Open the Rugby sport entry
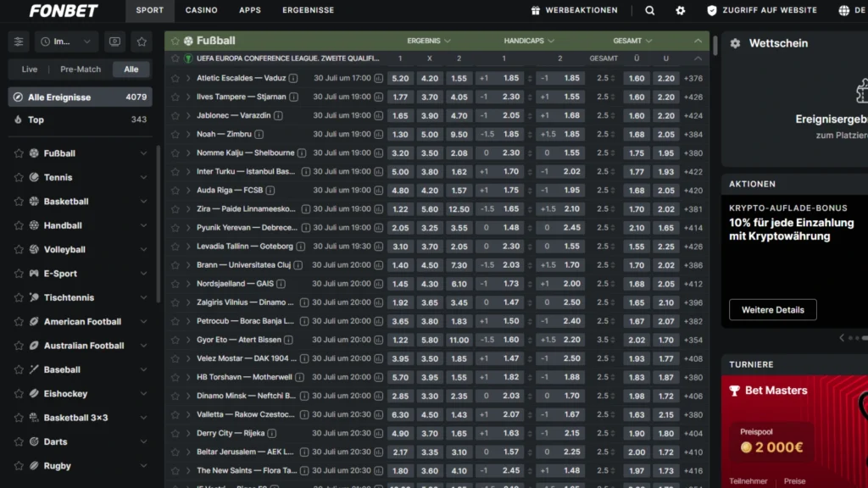The image size is (868, 488). pos(81,466)
